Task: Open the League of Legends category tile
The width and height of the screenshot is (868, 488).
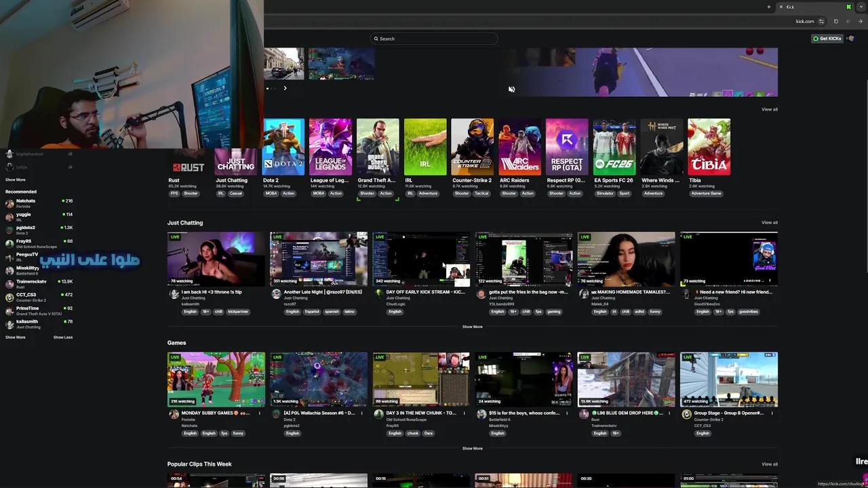Action: coord(330,147)
